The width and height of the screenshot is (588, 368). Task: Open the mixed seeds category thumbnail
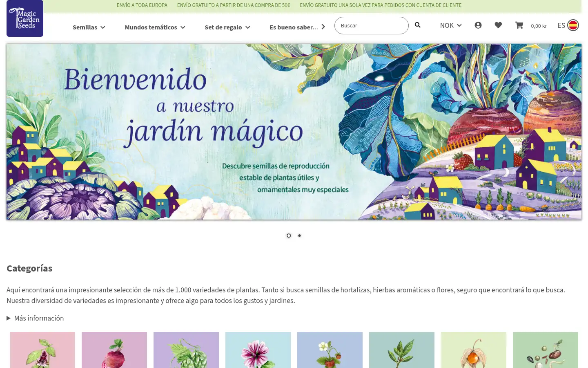coord(546,350)
